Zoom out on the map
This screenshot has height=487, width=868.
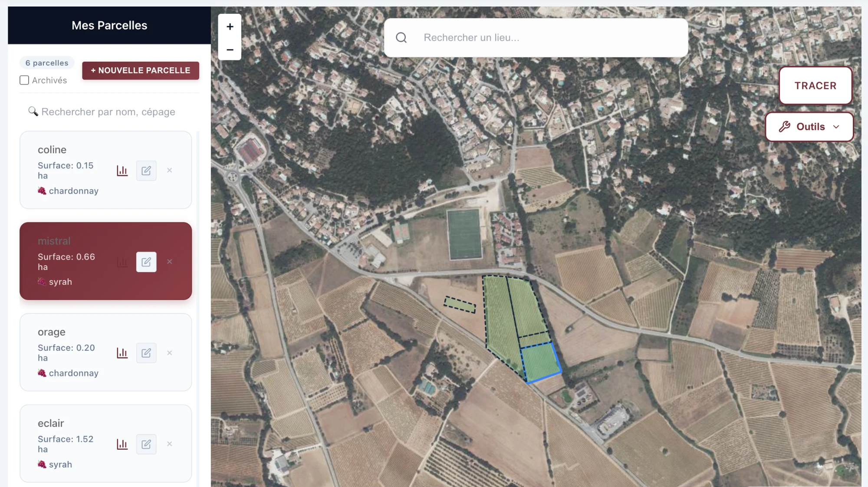230,49
